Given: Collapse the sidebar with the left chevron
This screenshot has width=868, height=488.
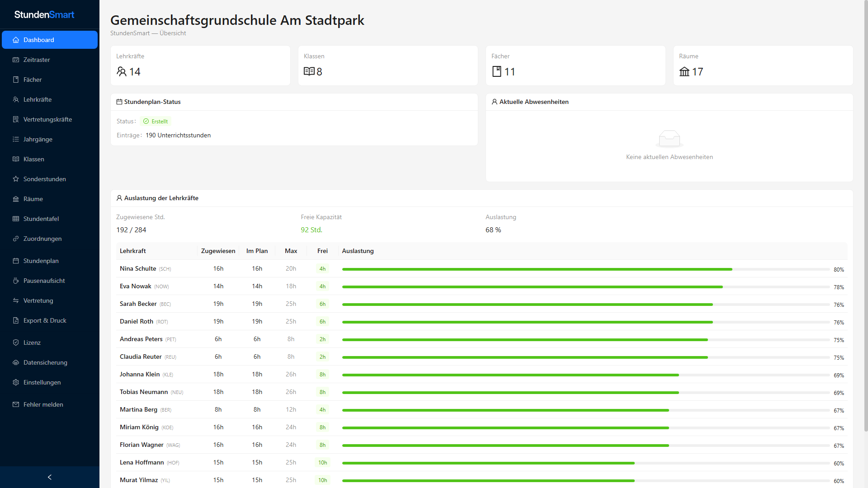Looking at the screenshot, I should (50, 477).
